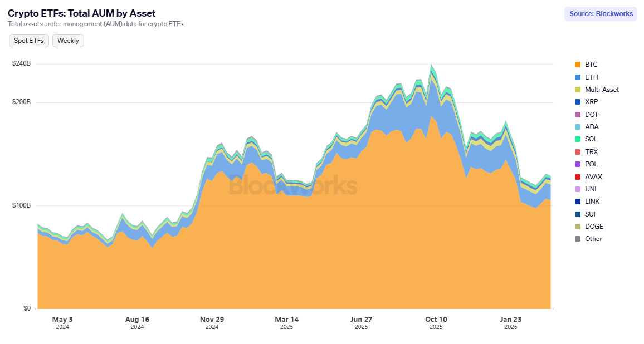Open the Source: Blockworks link
Viewport: 644px width, 344px height.
click(x=601, y=13)
